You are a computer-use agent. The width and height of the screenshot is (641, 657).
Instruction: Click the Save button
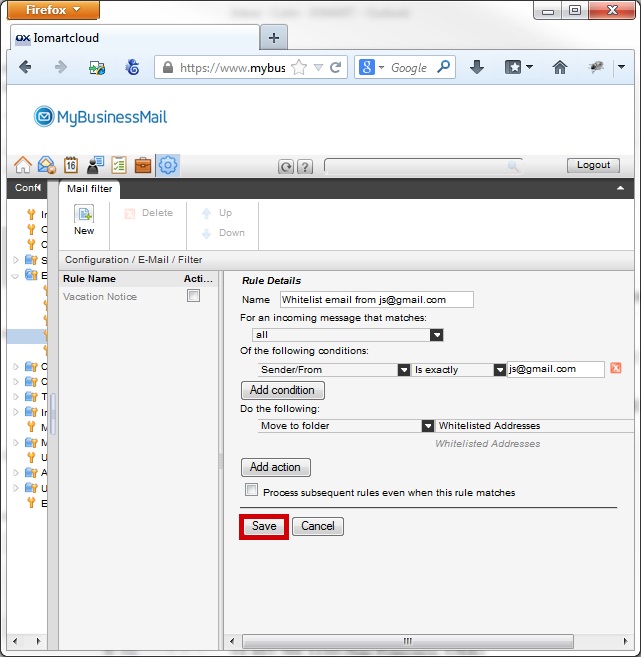pos(264,526)
